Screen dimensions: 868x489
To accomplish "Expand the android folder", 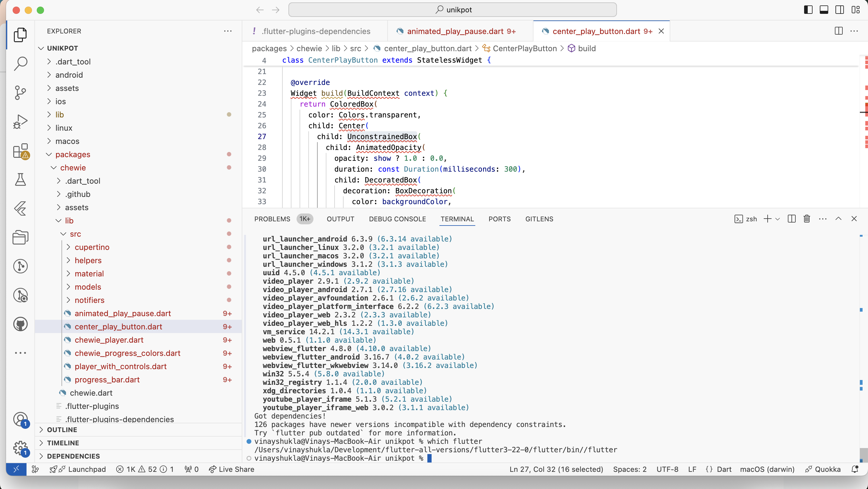I will point(138,75).
